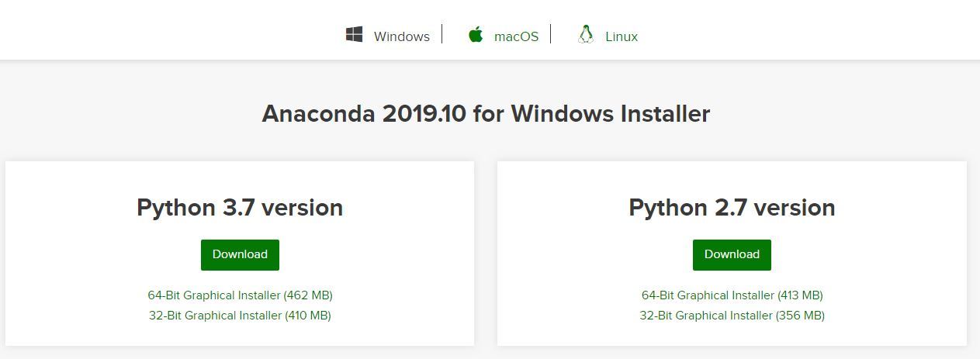Select the Windows platform tab label
980x359 pixels.
click(401, 36)
